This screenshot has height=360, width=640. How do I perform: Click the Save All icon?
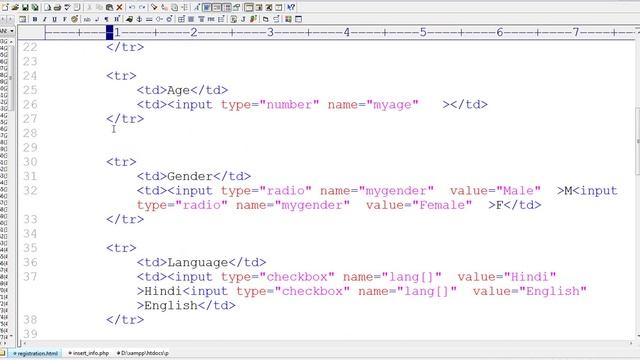point(35,7)
